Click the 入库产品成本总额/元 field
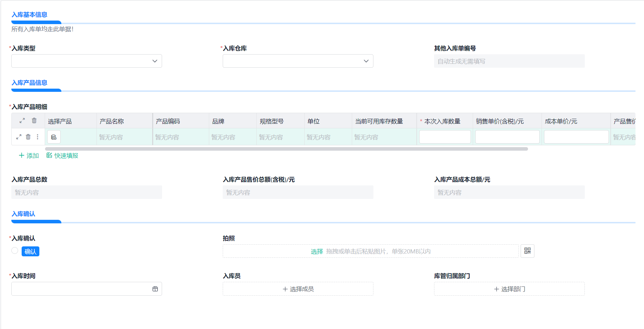This screenshot has height=329, width=644. click(509, 192)
